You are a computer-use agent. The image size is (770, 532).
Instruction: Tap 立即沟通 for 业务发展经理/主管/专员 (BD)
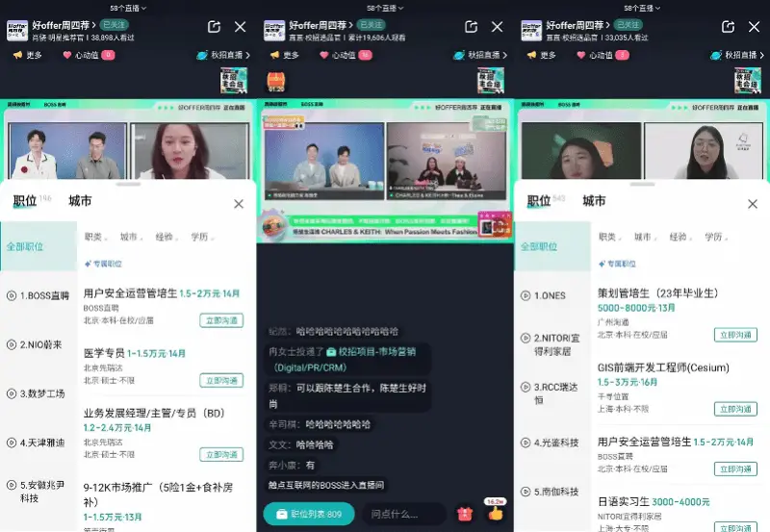tap(221, 454)
